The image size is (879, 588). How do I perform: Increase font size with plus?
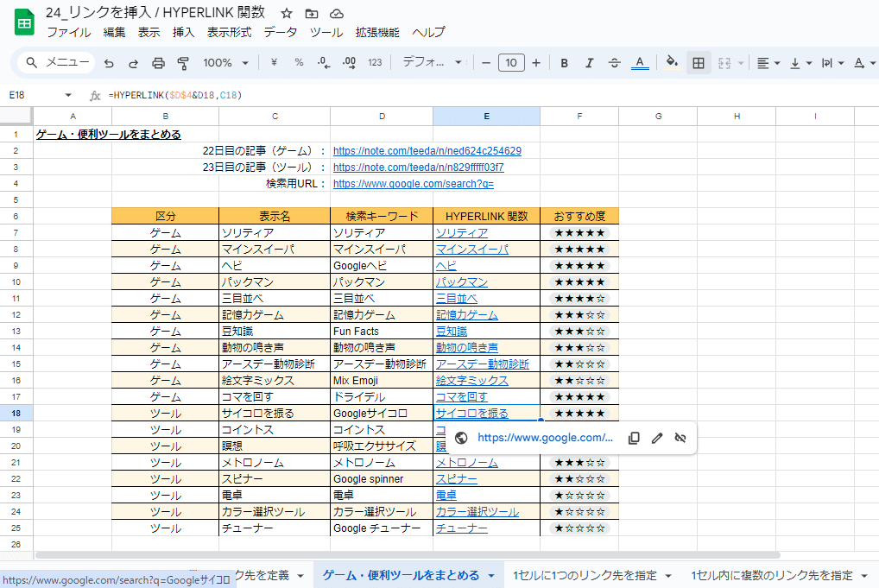[536, 63]
